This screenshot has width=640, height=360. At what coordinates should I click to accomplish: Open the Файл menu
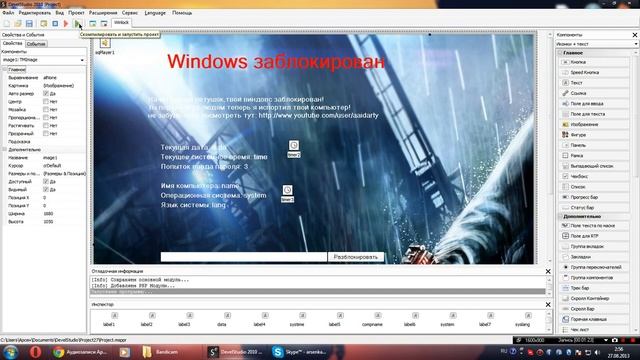pos(8,13)
